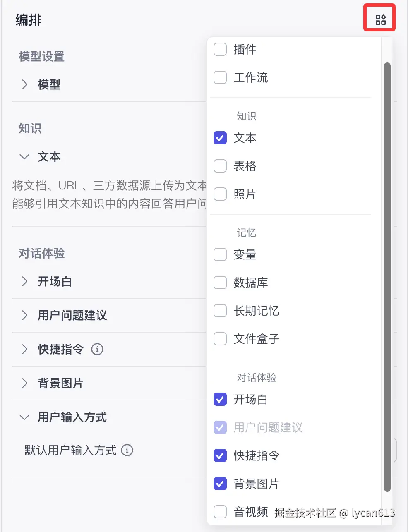This screenshot has height=532, width=408.
Task: Enable the 数据库 memory checkbox
Action: [220, 283]
